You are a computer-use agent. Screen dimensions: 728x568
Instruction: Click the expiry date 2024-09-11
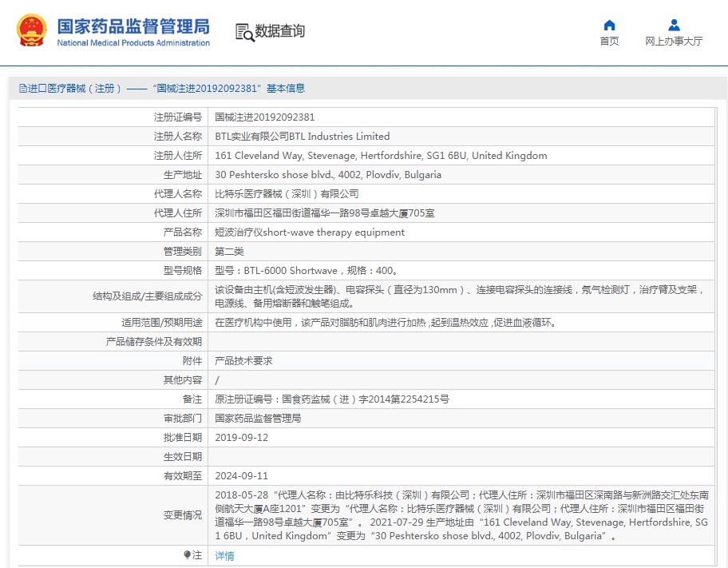(241, 476)
